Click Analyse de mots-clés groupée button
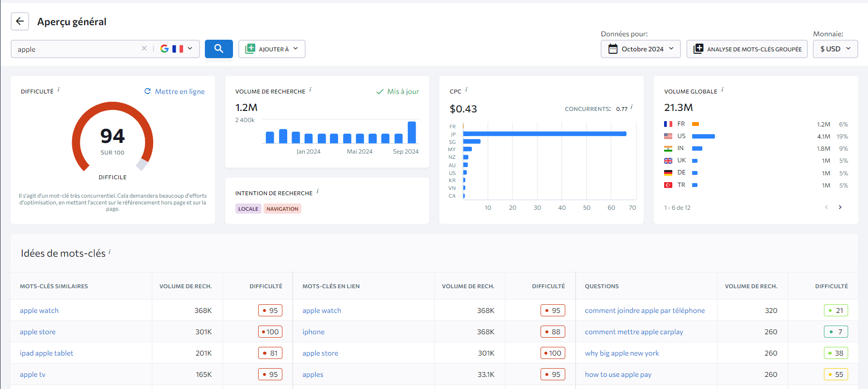The height and width of the screenshot is (389, 868). pyautogui.click(x=747, y=49)
